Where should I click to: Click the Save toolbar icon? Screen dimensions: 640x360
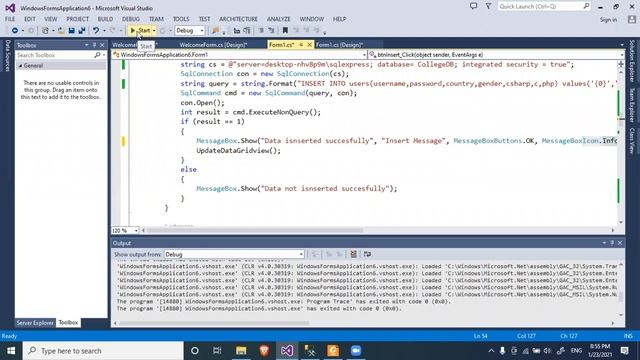pos(71,31)
